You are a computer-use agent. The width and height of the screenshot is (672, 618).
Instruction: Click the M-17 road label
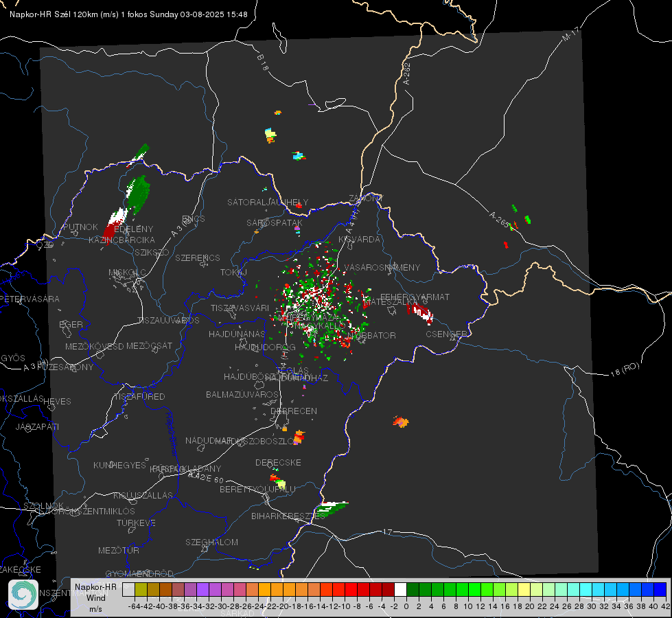pyautogui.click(x=570, y=34)
